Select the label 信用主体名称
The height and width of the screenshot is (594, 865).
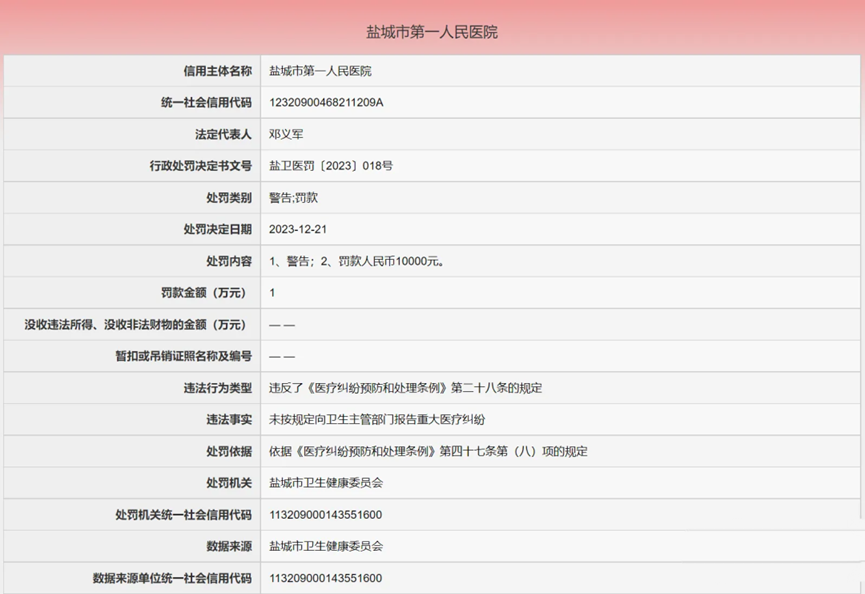click(217, 71)
